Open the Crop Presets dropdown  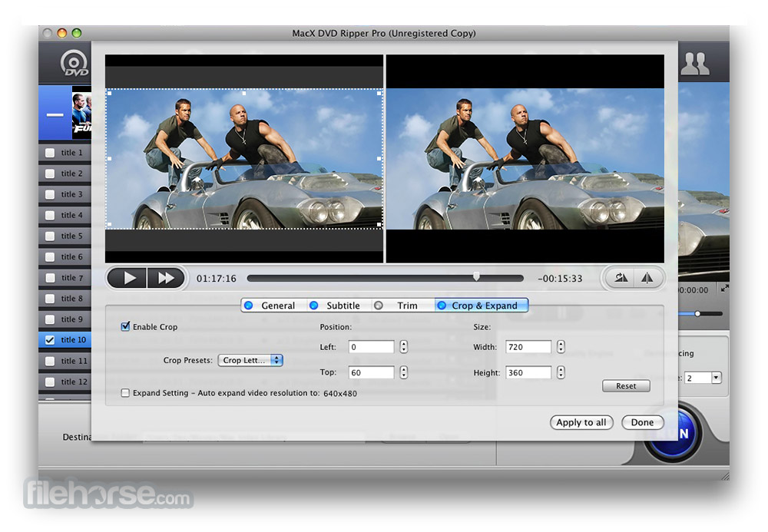(x=250, y=360)
